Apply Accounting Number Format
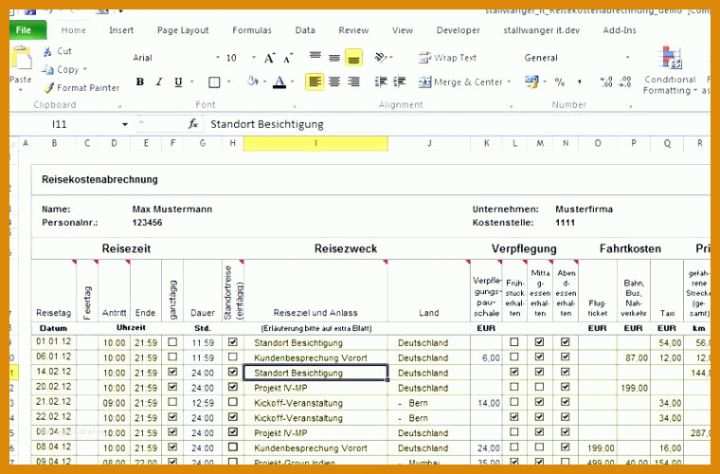The height and width of the screenshot is (474, 720). 532,82
